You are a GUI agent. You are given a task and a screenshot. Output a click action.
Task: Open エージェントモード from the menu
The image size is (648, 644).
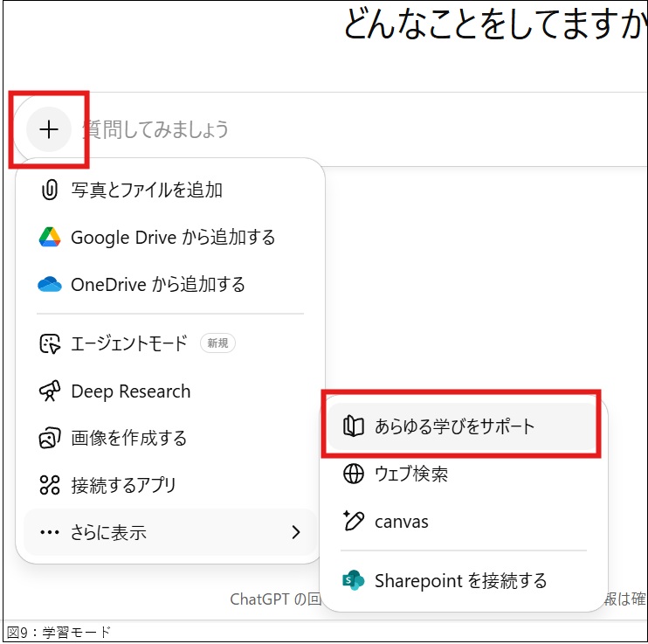pyautogui.click(x=170, y=343)
